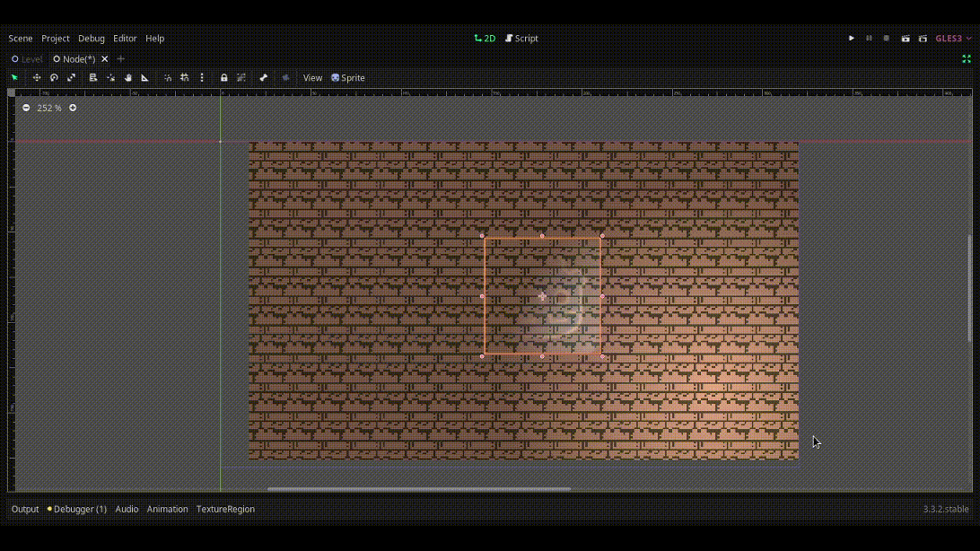This screenshot has height=551, width=980.
Task: Select the Scale mode tool
Action: [x=72, y=78]
